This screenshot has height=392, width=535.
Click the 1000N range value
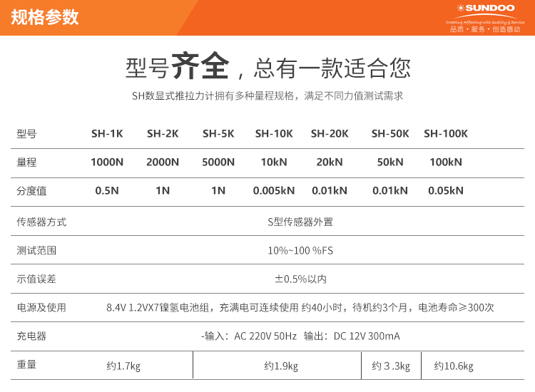(x=107, y=162)
